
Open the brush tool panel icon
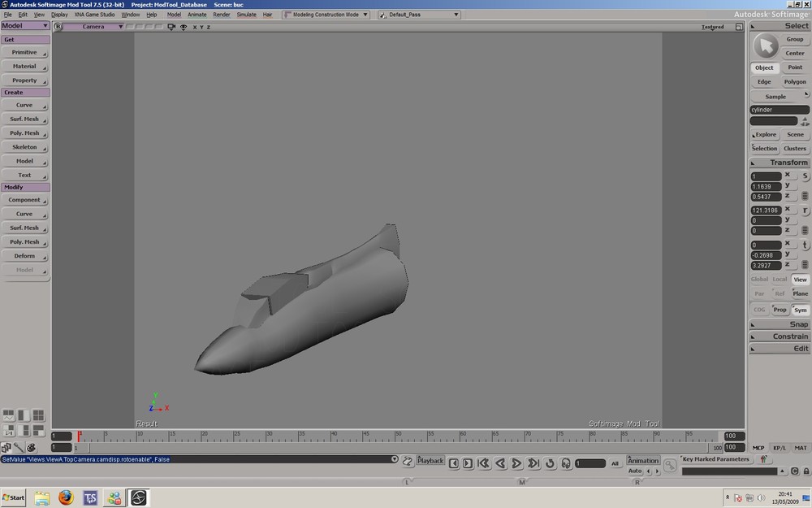click(x=19, y=447)
